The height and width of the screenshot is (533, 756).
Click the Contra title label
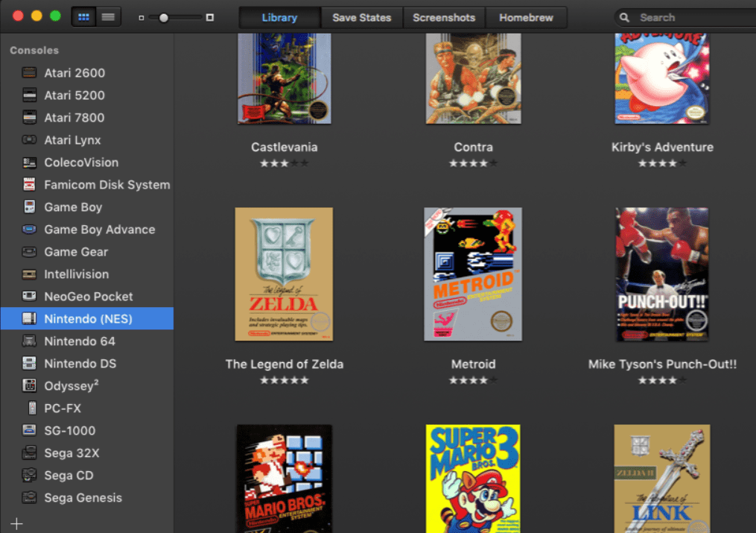click(x=474, y=147)
